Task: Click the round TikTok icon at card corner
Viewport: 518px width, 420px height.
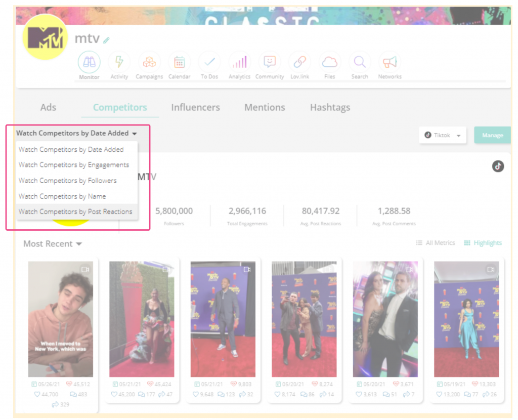Action: click(x=498, y=166)
